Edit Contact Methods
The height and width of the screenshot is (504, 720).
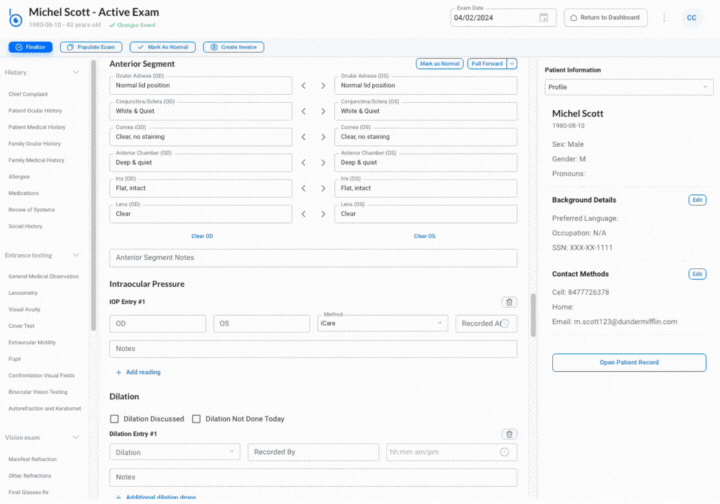(x=697, y=274)
